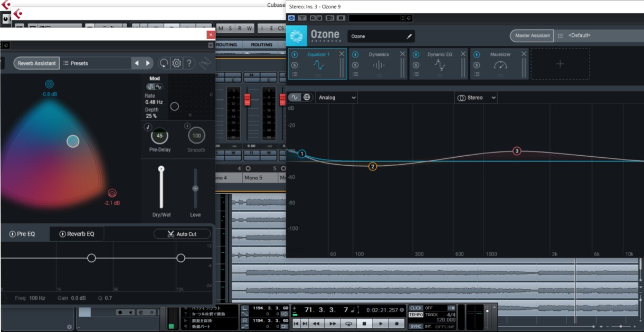
Task: Start playback in Cubase transport
Action: (x=380, y=324)
